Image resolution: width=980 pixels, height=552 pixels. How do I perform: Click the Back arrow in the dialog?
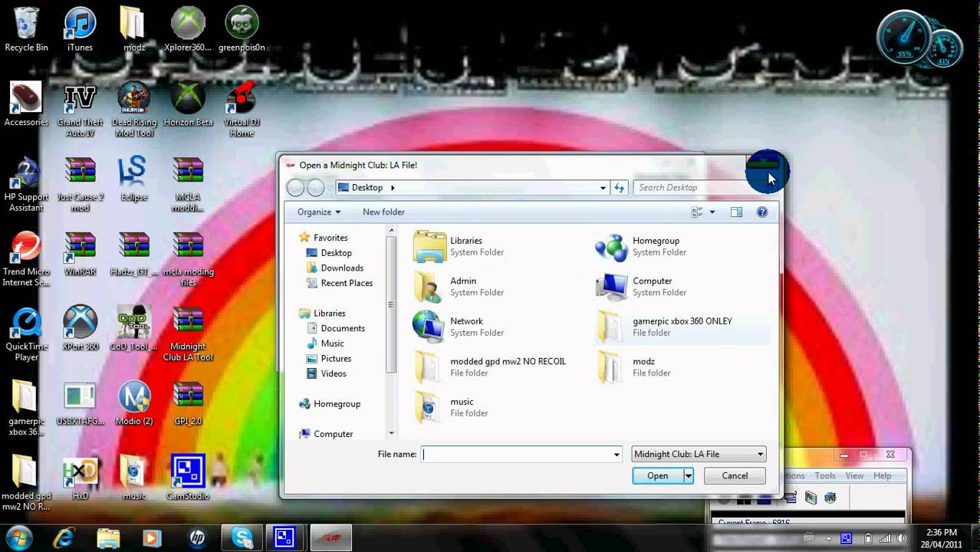pos(295,188)
